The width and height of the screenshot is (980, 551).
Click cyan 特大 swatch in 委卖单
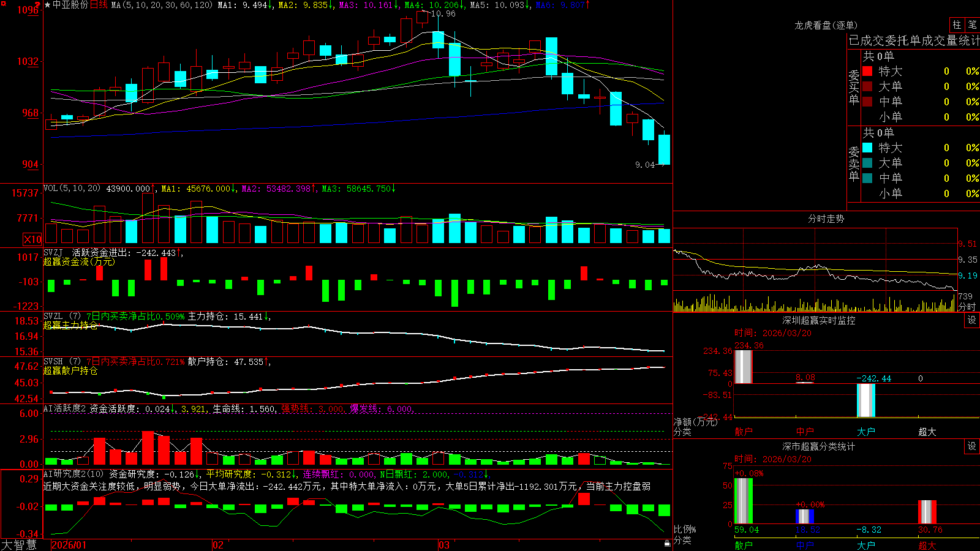[867, 148]
